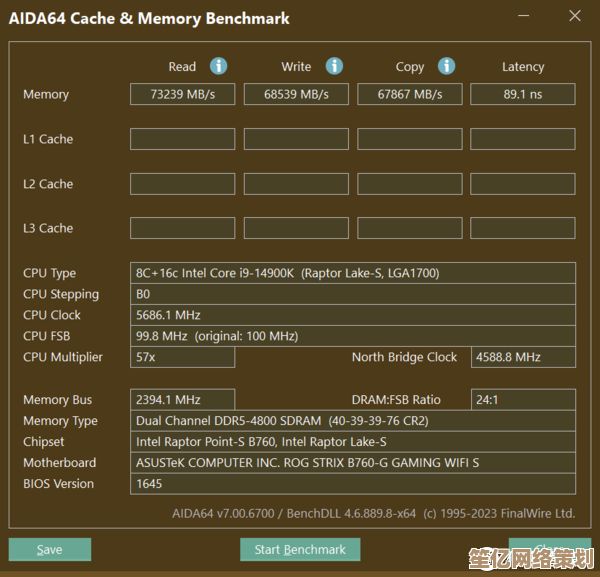Image resolution: width=600 pixels, height=577 pixels.
Task: Click the Memory Bus label
Action: [x=57, y=400]
